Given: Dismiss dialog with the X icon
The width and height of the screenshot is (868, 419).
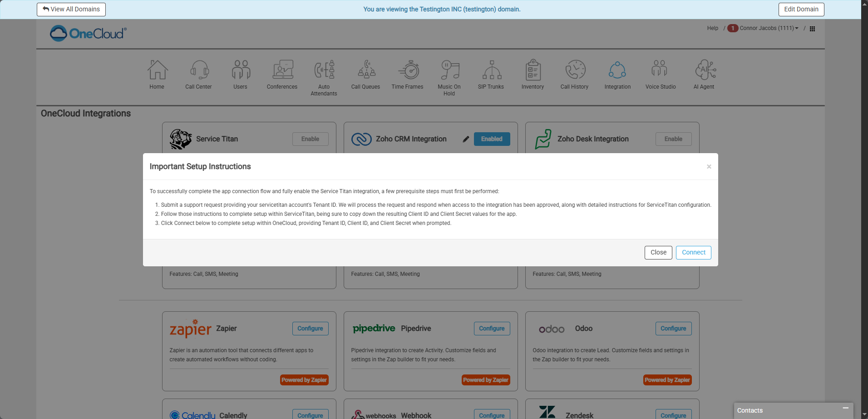Looking at the screenshot, I should coord(709,167).
